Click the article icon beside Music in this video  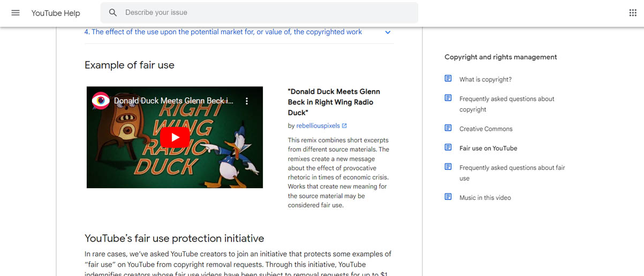click(448, 197)
